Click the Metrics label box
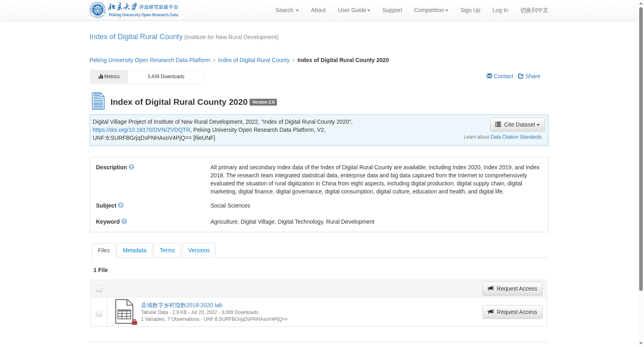644x347 pixels. (x=109, y=77)
